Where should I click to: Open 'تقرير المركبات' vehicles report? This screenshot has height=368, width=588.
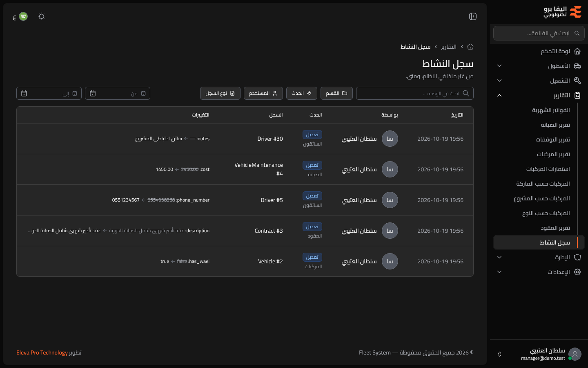[553, 154]
